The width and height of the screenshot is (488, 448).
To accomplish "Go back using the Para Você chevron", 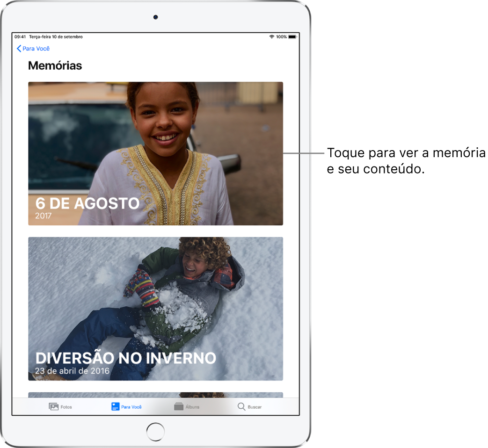I will coord(19,49).
